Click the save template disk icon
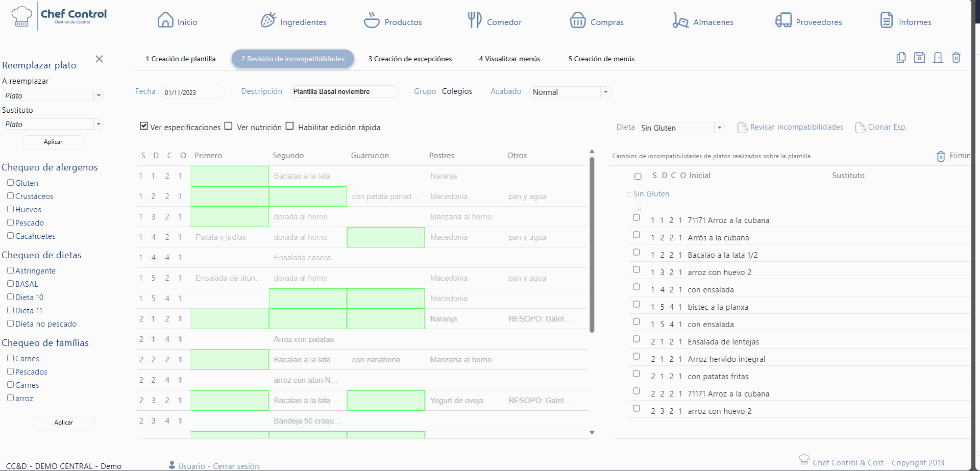The height and width of the screenshot is (471, 980). coord(919,58)
